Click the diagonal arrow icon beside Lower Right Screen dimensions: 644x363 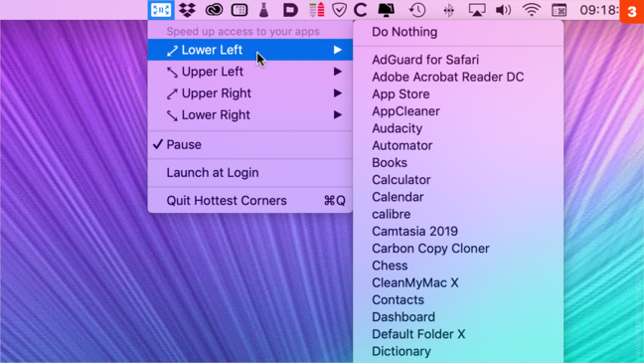click(x=172, y=116)
